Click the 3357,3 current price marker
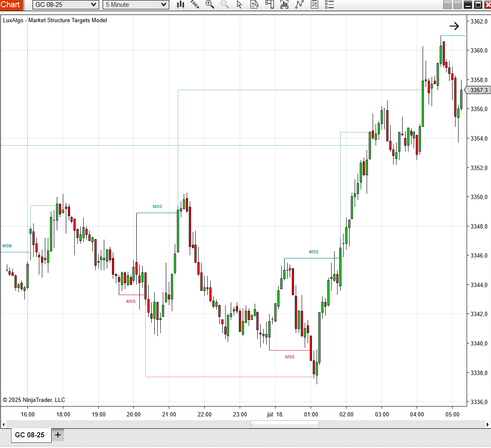Screen dimensions: 491x448 click(479, 90)
